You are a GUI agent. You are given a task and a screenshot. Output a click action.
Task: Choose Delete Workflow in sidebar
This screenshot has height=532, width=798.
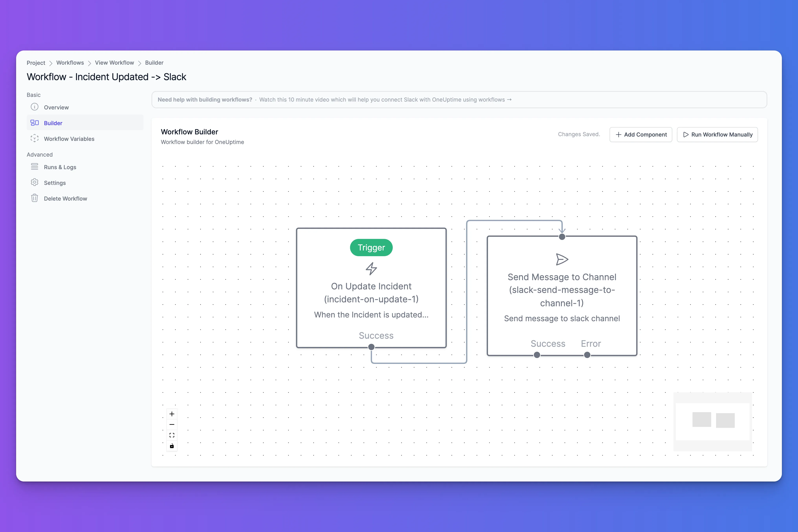(85, 198)
